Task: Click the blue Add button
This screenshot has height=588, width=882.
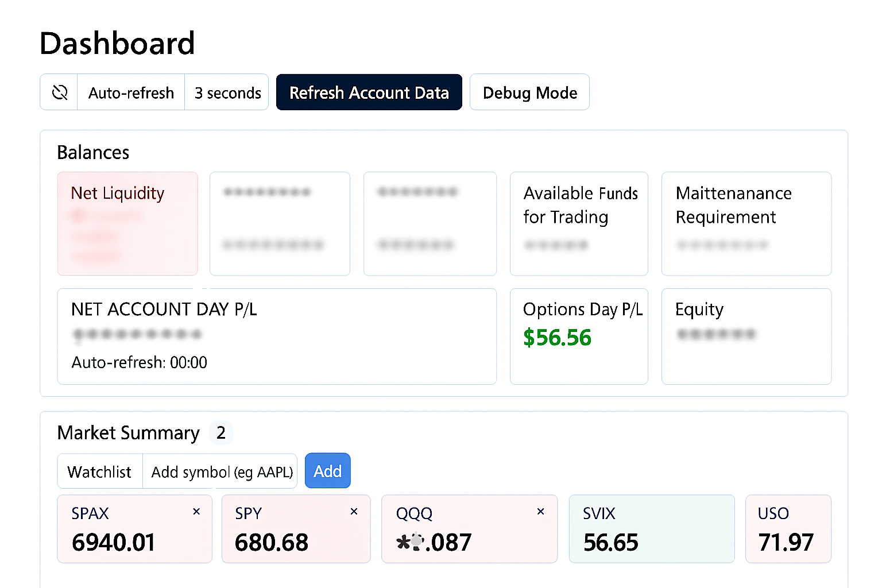Action: pos(327,471)
